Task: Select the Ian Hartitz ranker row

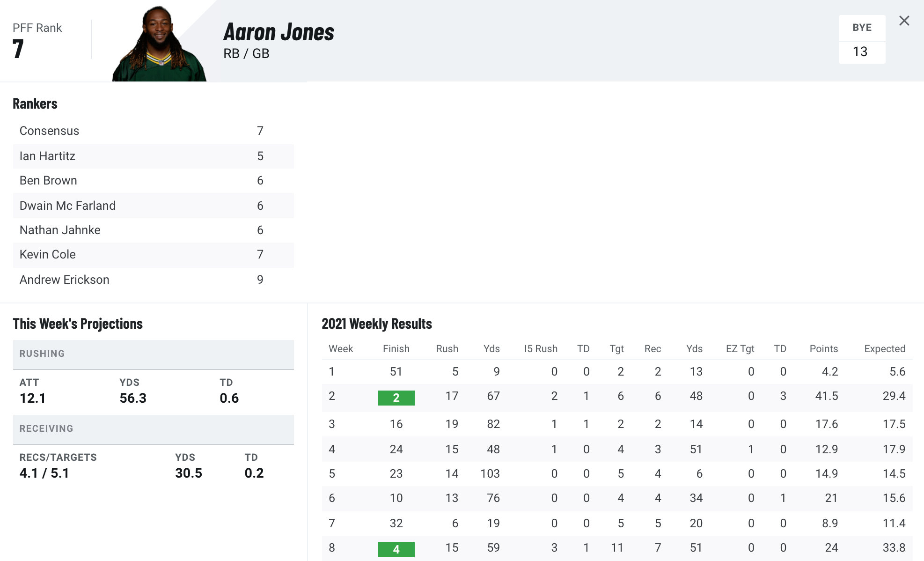Action: [x=154, y=156]
